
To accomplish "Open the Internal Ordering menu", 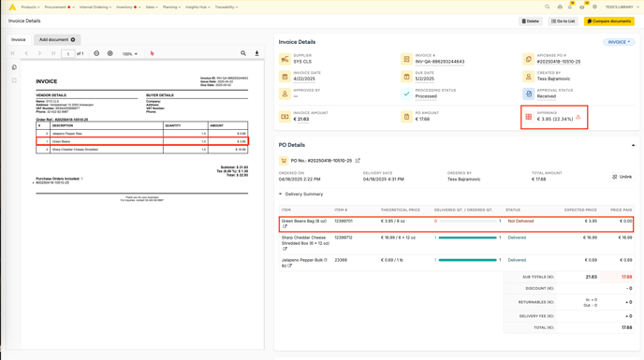I will pyautogui.click(x=95, y=7).
